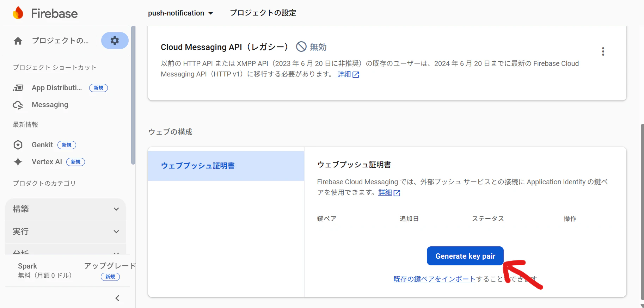Click the main page vertical scrollbar
The height and width of the screenshot is (308, 644).
pyautogui.click(x=642, y=211)
